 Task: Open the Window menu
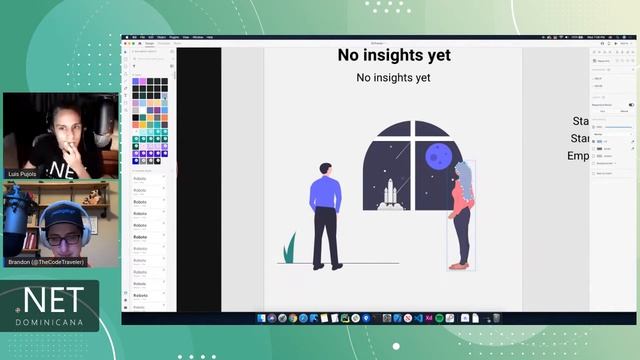coord(198,37)
